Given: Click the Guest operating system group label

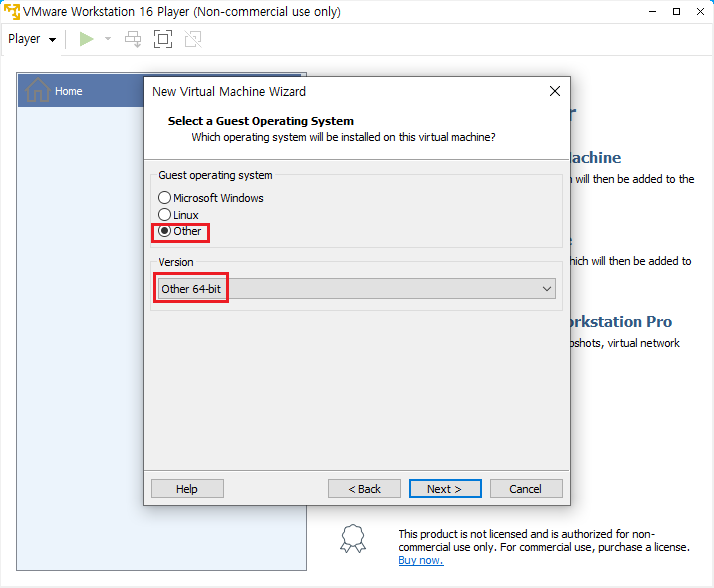Looking at the screenshot, I should [x=215, y=175].
